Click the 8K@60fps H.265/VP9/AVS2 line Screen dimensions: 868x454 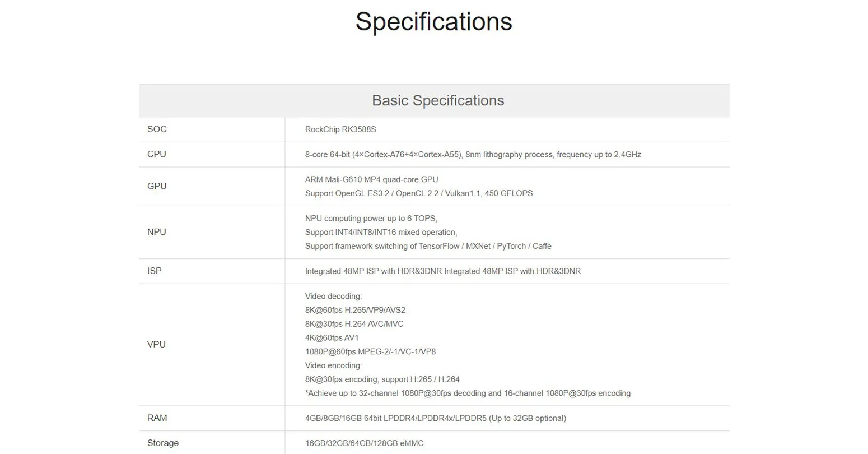355,310
